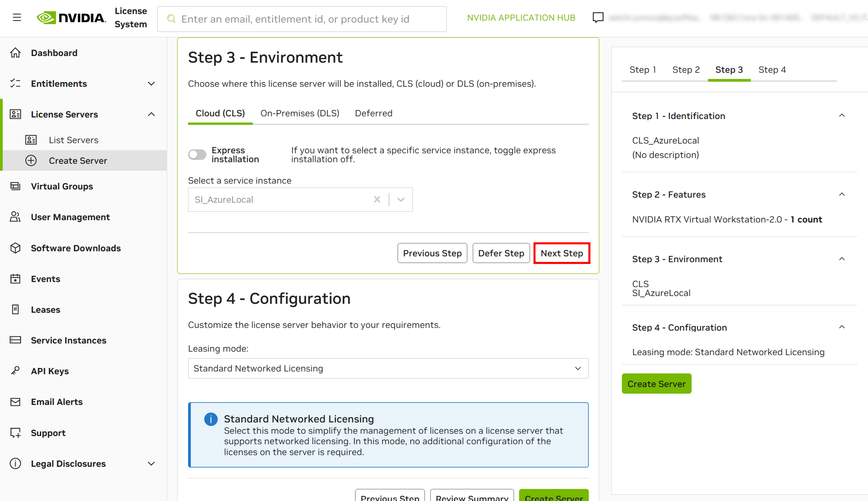Screen dimensions: 868x501
Task: Click the Leases document icon
Action: click(x=15, y=310)
